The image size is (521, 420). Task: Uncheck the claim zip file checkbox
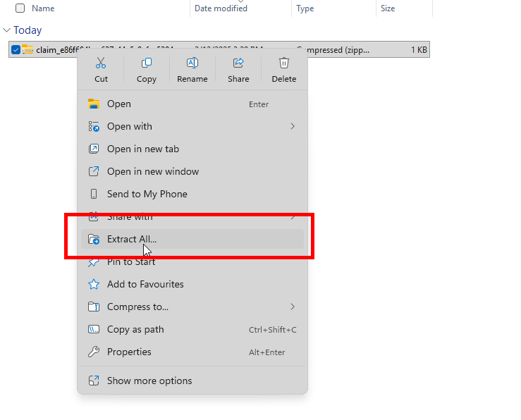tap(16, 49)
